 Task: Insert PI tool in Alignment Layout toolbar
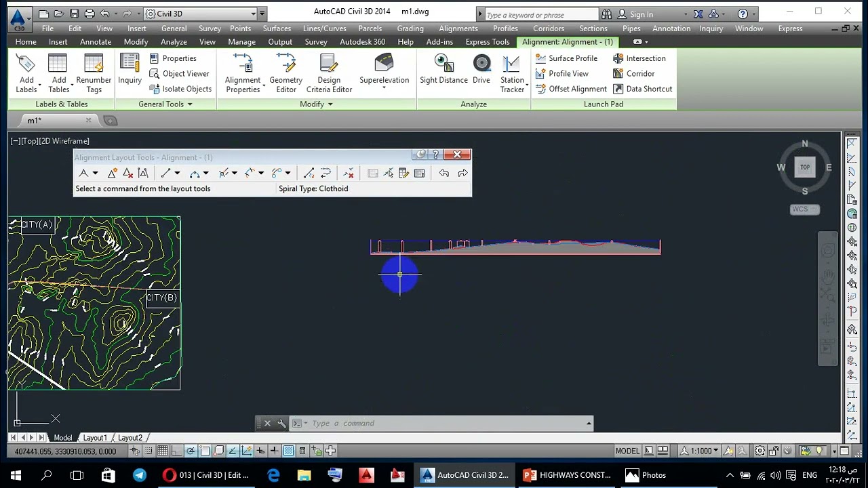[x=113, y=174]
